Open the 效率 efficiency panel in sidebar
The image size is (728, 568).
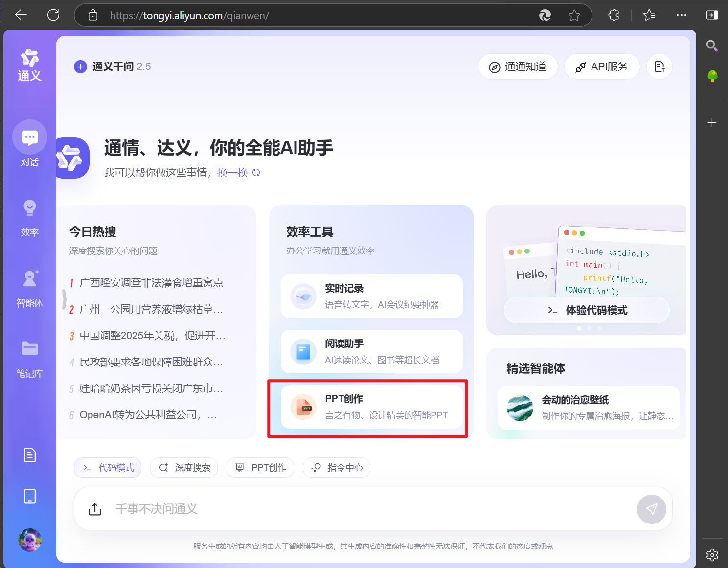click(x=29, y=215)
